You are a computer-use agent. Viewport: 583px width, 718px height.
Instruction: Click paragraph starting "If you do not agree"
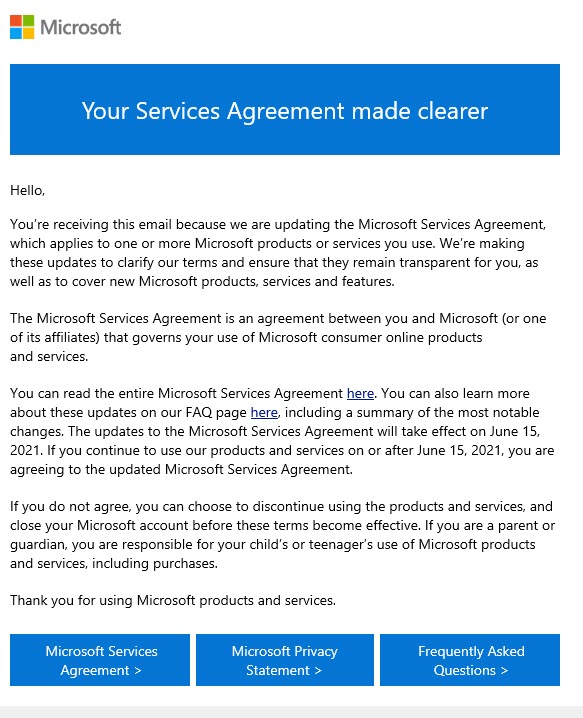(283, 535)
